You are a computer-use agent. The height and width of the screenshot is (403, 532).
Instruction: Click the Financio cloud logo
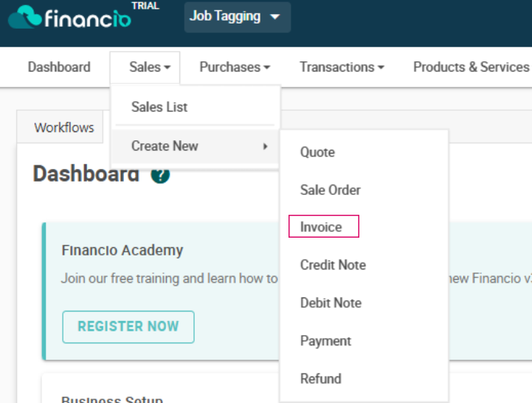pyautogui.click(x=69, y=17)
